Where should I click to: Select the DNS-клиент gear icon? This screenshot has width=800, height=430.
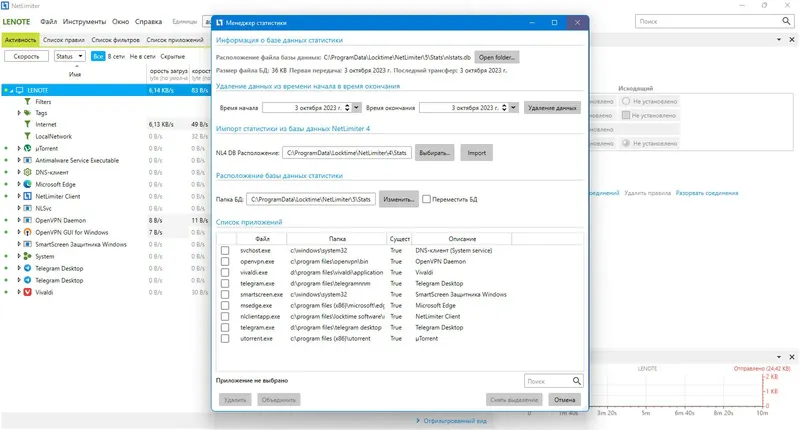pos(28,172)
